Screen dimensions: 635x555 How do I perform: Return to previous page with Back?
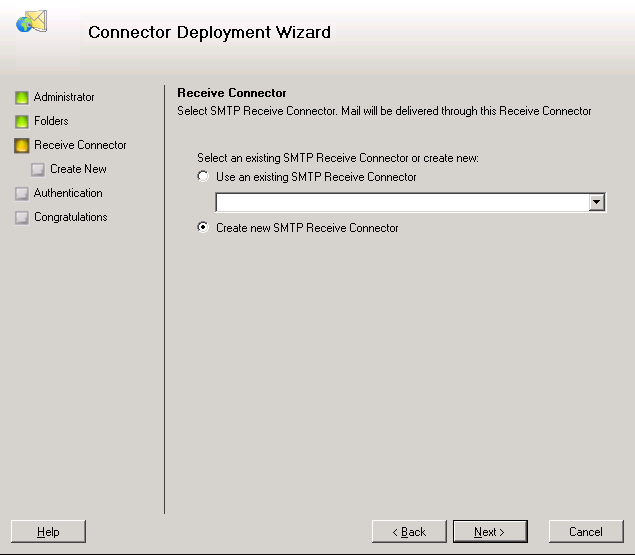coord(409,531)
